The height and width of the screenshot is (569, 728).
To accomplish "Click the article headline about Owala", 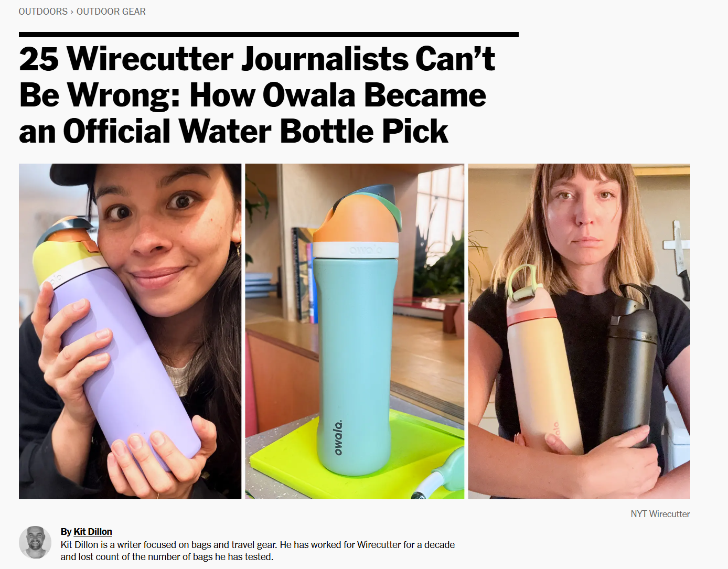I will click(x=257, y=95).
